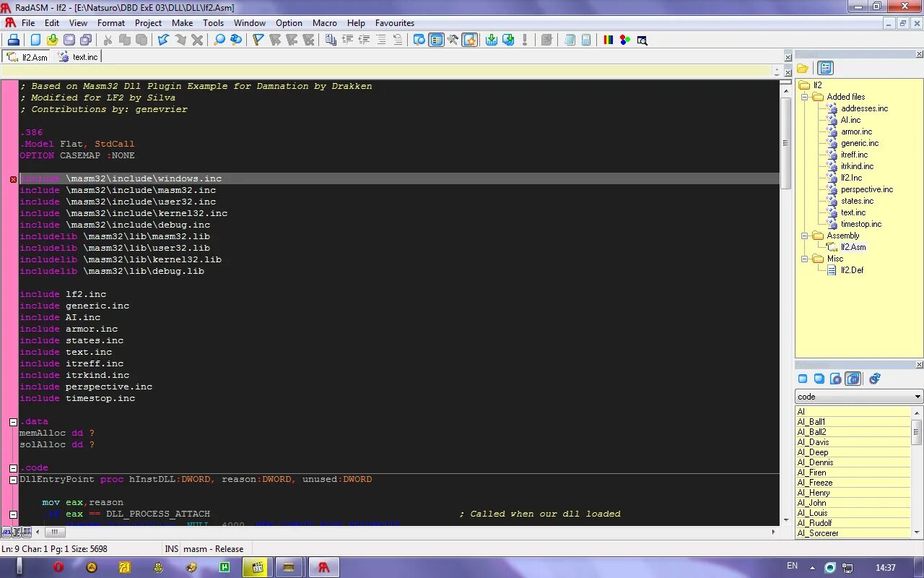924x578 pixels.
Task: Toggle the second square properties-panel button
Action: 819,379
